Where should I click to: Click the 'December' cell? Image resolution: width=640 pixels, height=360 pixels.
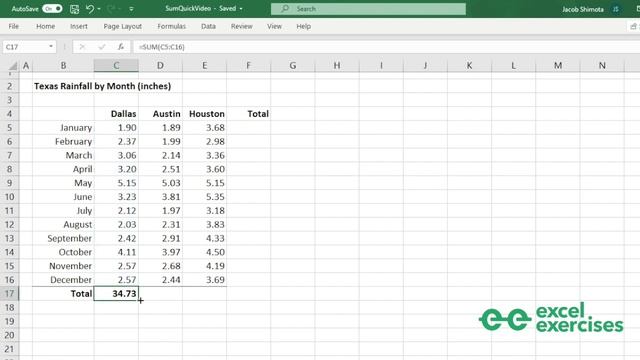(x=63, y=280)
